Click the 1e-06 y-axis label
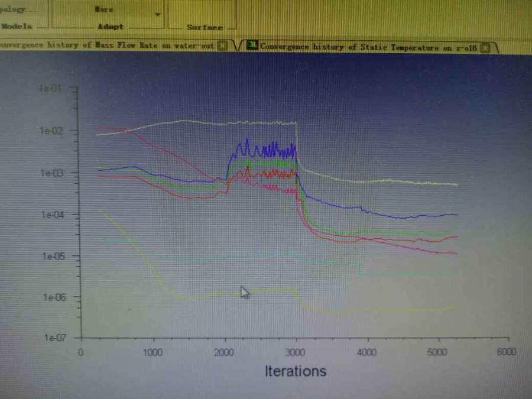The height and width of the screenshot is (399, 532). click(54, 297)
